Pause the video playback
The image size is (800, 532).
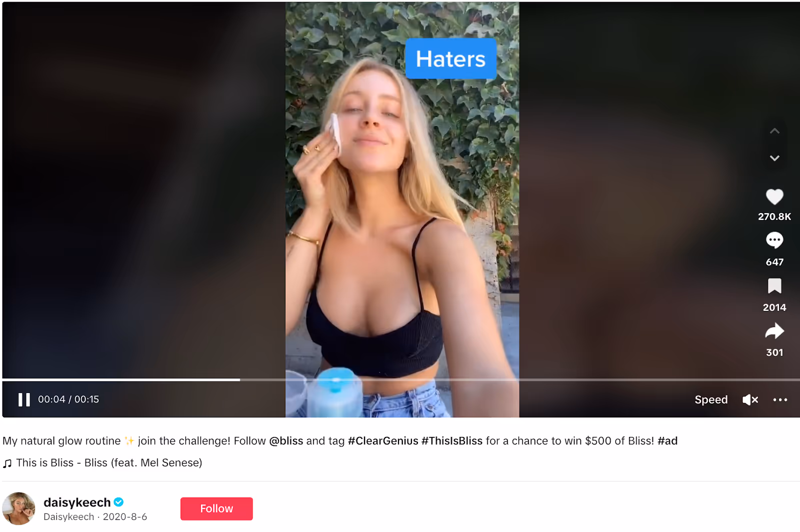[x=24, y=399]
